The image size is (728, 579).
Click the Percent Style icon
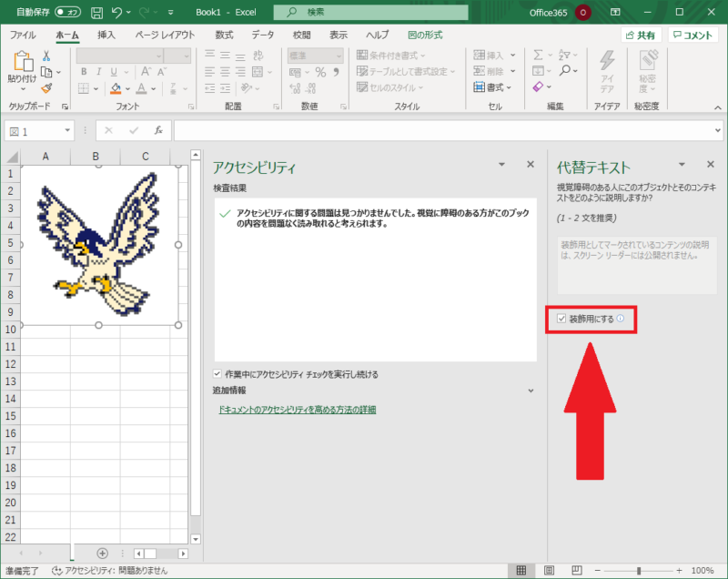[x=320, y=72]
